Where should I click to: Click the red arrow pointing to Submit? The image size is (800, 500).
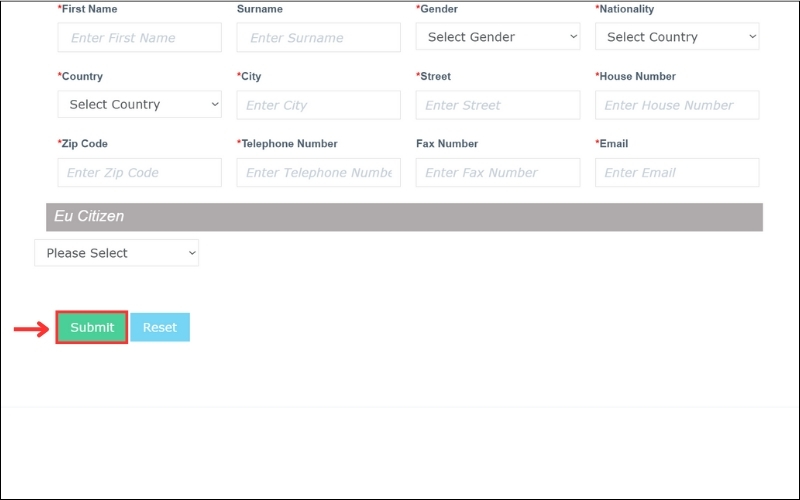[31, 329]
